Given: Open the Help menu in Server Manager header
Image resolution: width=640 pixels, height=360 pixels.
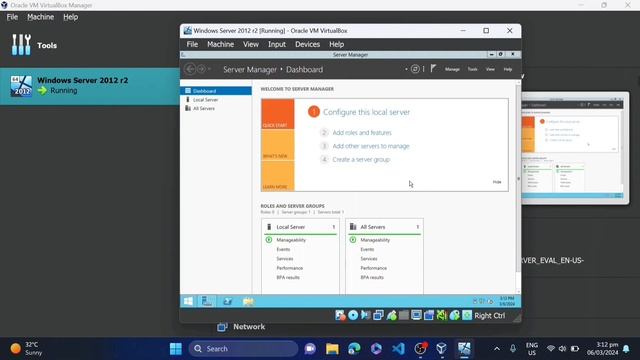Looking at the screenshot, I should click(x=508, y=69).
